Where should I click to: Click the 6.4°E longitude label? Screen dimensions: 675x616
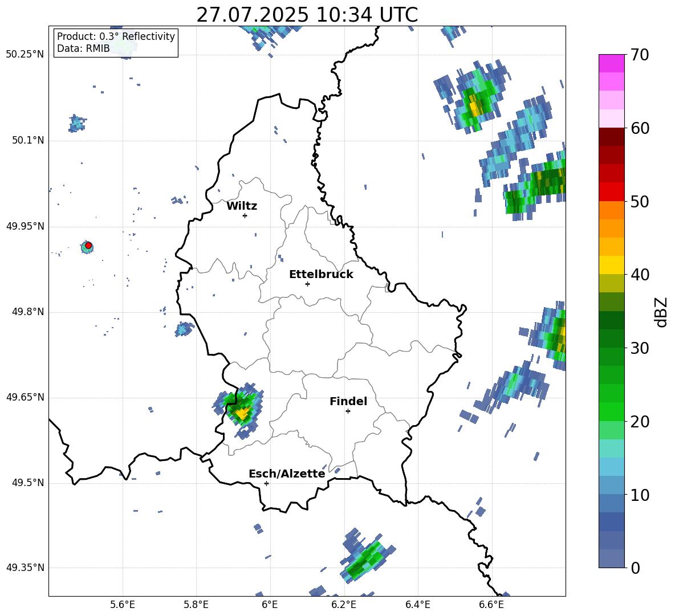(x=417, y=605)
